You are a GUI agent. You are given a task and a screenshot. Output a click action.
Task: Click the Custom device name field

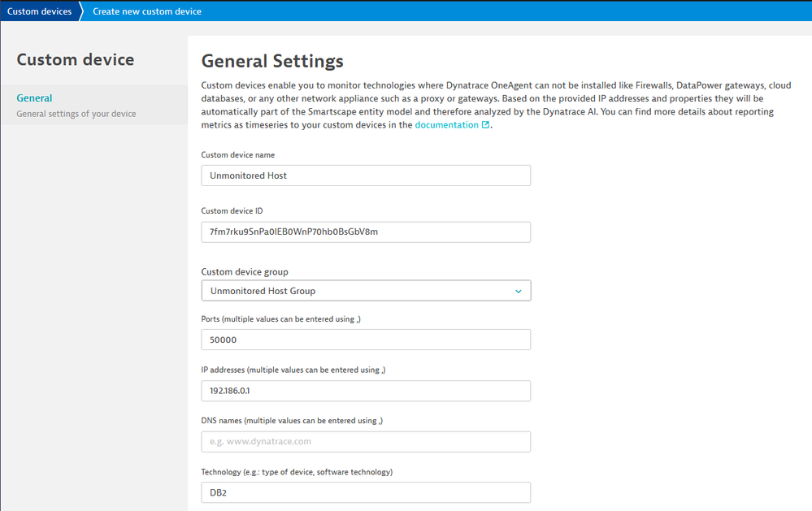[365, 175]
